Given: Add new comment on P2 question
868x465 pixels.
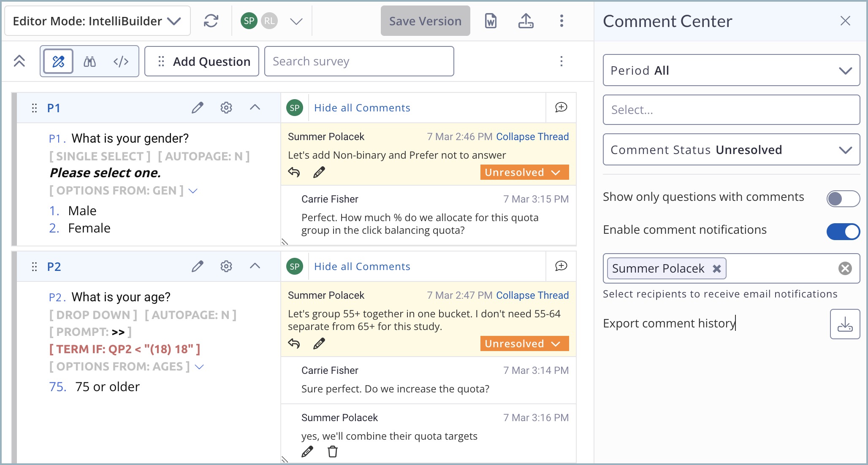Looking at the screenshot, I should point(561,266).
